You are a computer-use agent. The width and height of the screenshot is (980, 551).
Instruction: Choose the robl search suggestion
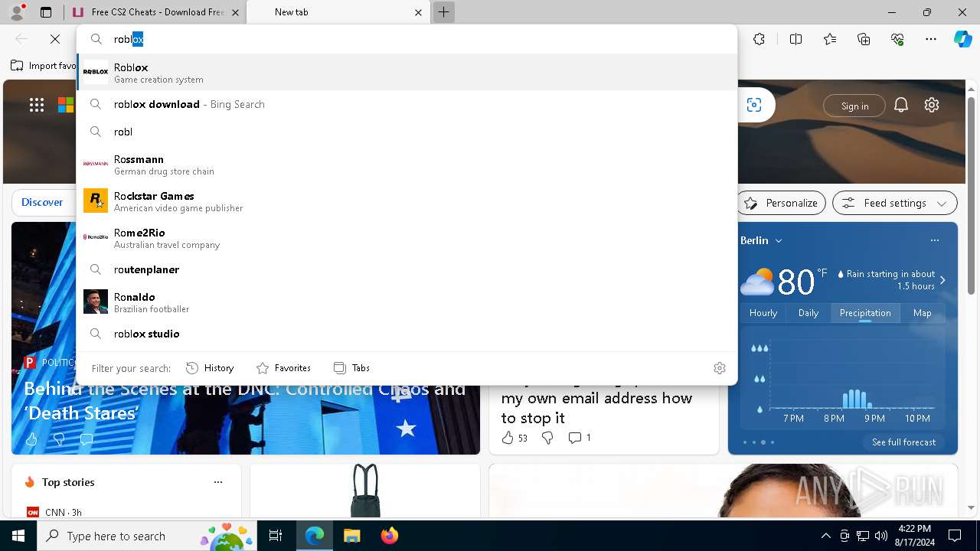pos(407,132)
